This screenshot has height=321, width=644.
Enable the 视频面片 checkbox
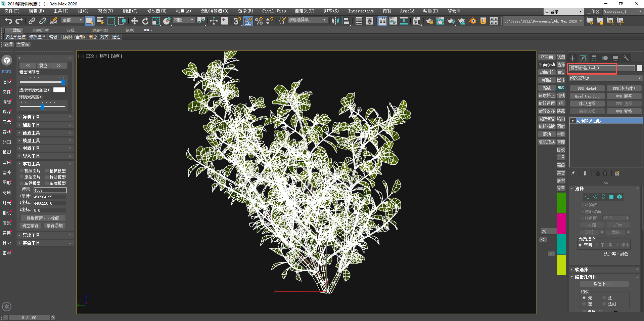click(22, 171)
